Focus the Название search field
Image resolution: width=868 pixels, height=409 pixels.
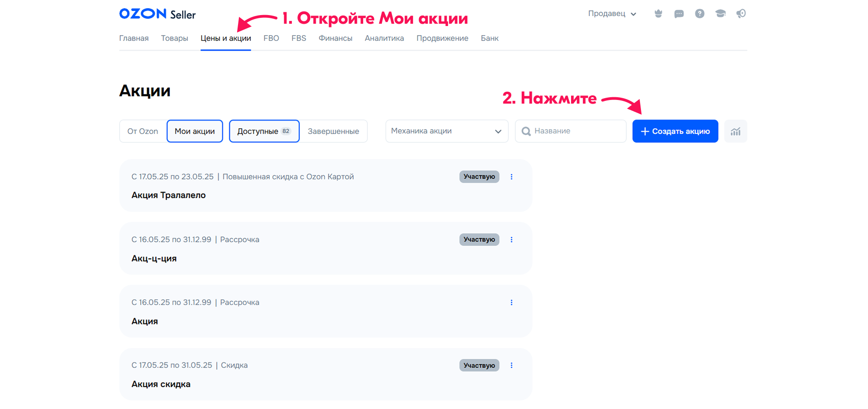pos(571,131)
